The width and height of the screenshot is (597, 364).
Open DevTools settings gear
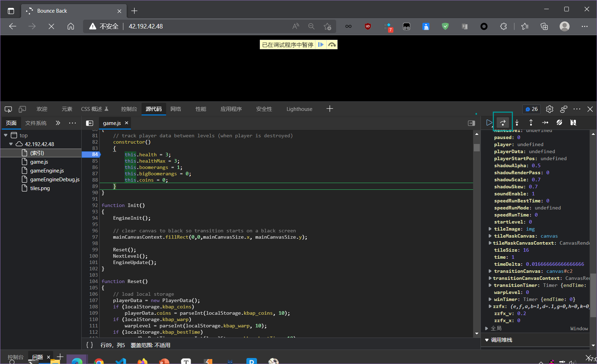(549, 109)
